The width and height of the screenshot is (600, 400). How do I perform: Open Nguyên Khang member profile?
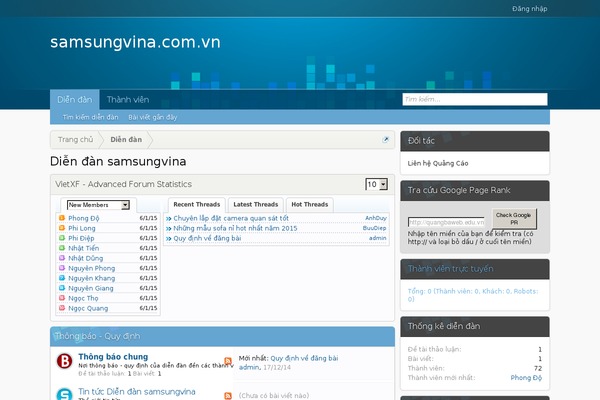tap(91, 278)
